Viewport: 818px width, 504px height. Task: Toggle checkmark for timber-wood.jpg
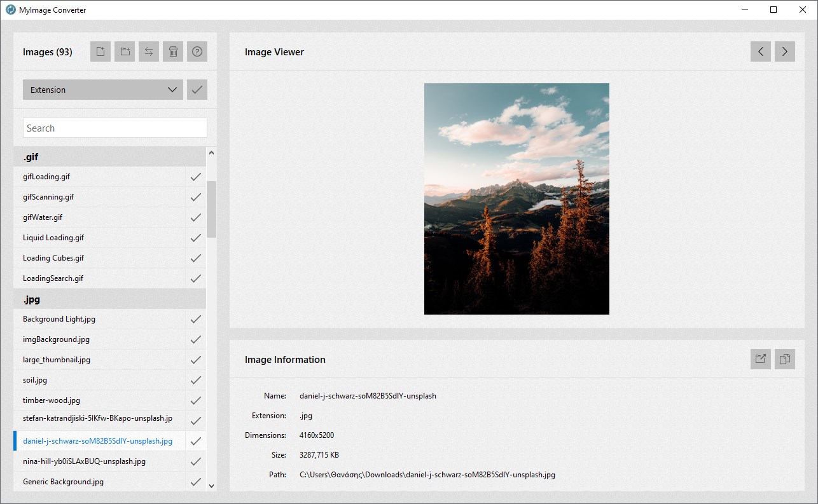pyautogui.click(x=196, y=400)
